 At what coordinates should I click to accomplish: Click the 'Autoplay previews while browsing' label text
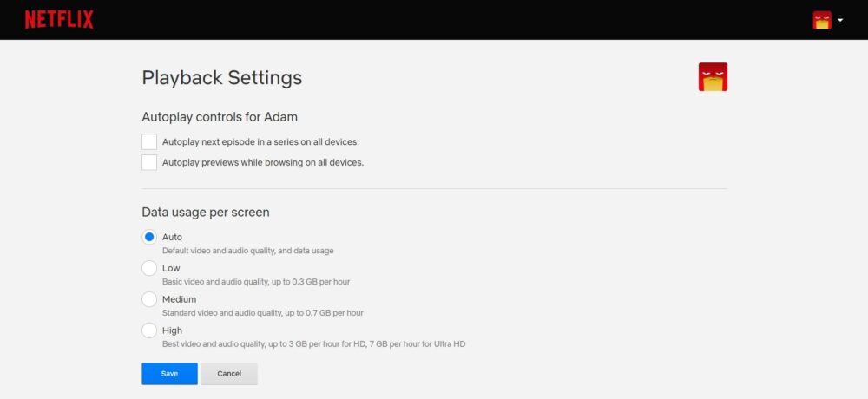[263, 162]
